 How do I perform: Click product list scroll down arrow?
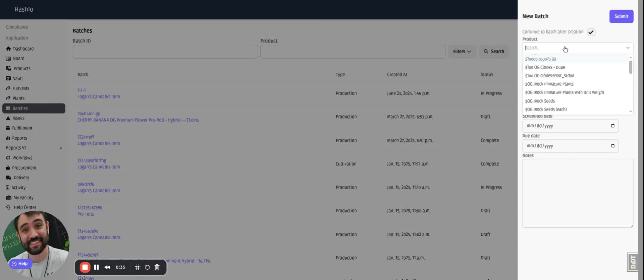pos(631,112)
